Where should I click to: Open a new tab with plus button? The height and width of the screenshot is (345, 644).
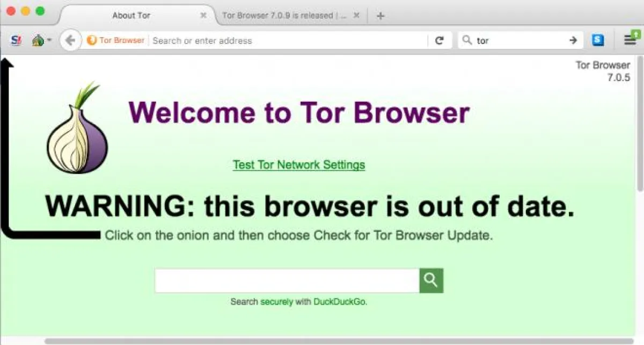pyautogui.click(x=380, y=16)
